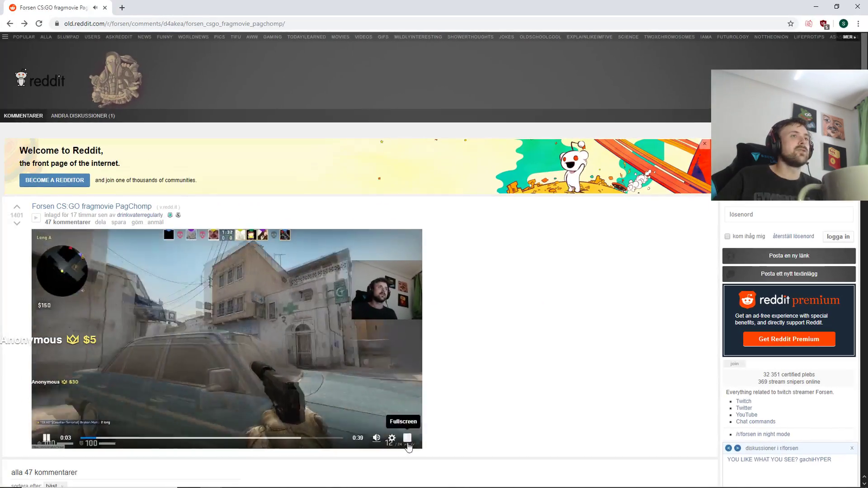Open Chrome profile avatar S
Image resolution: width=868 pixels, height=488 pixels.
pos(844,23)
